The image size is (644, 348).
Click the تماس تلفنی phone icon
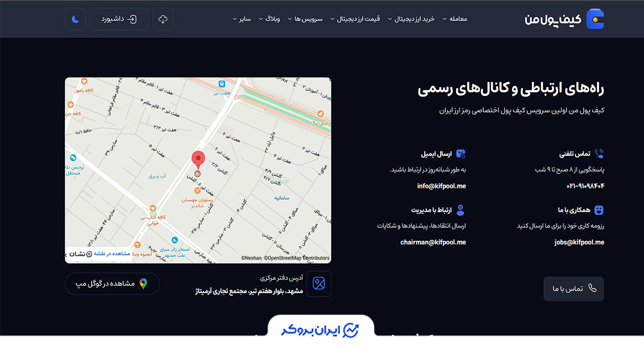[599, 154]
